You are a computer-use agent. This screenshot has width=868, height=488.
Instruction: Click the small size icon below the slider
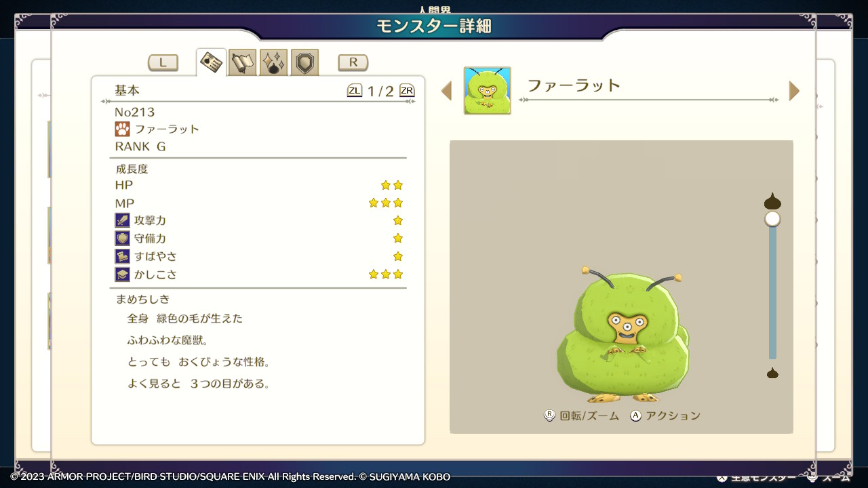(772, 373)
